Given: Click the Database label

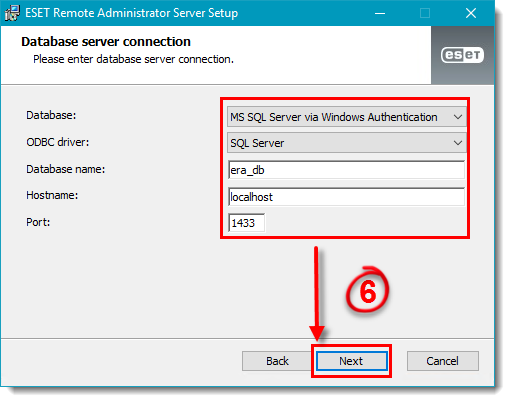Looking at the screenshot, I should pyautogui.click(x=51, y=115).
